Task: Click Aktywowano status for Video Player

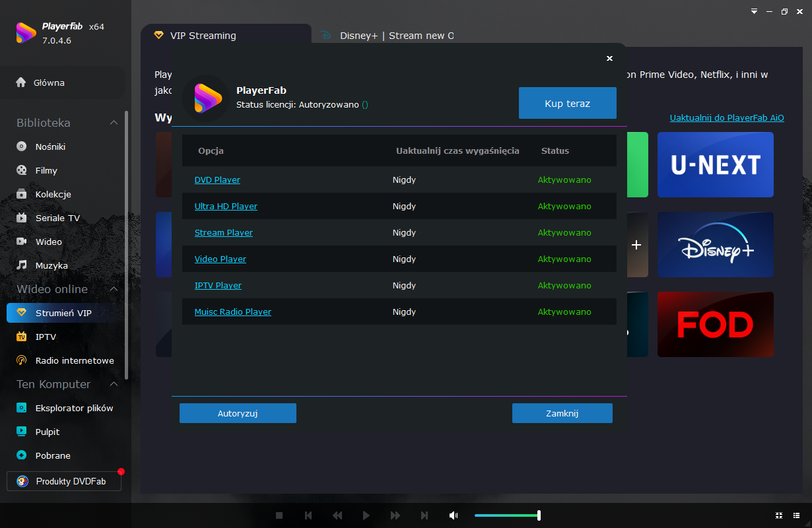Action: point(564,259)
